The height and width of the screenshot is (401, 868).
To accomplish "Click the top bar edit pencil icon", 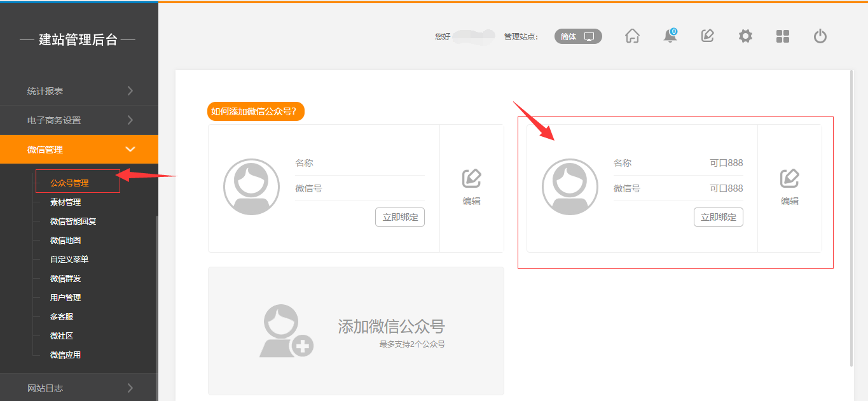I will pyautogui.click(x=707, y=36).
